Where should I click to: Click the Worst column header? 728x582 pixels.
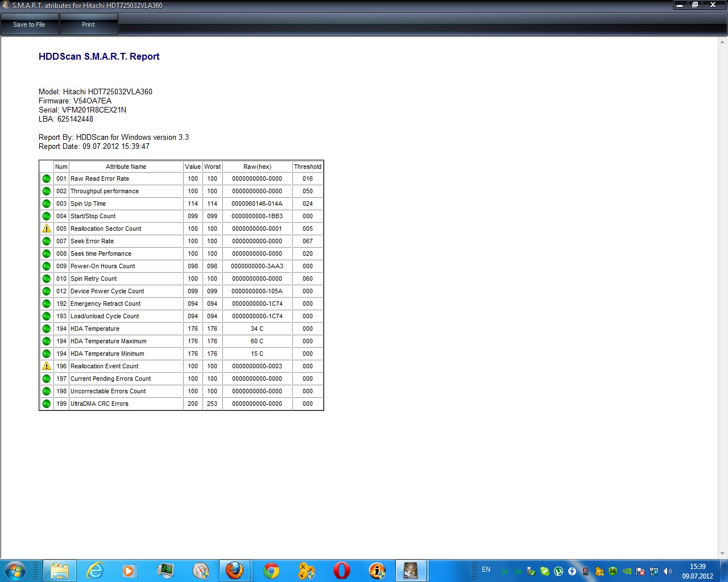tap(212, 167)
